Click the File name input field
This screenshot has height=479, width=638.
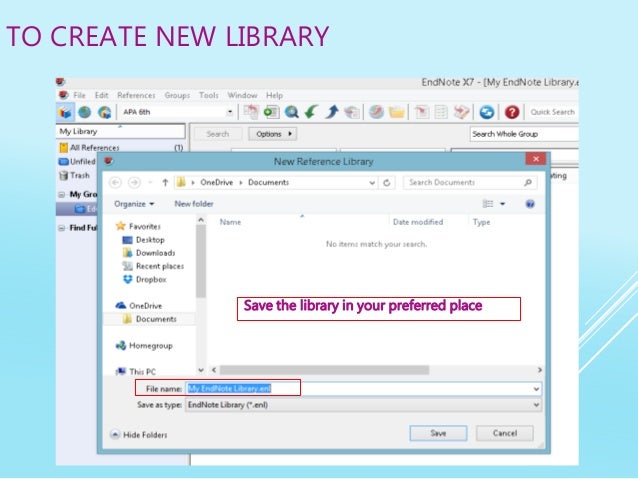click(364, 389)
